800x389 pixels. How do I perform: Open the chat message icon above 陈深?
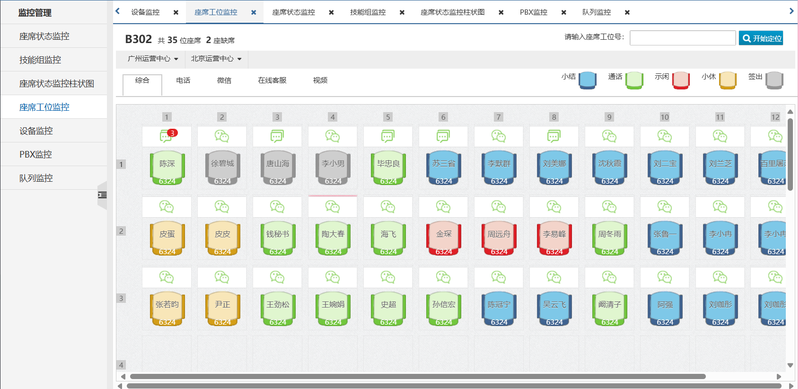point(166,136)
